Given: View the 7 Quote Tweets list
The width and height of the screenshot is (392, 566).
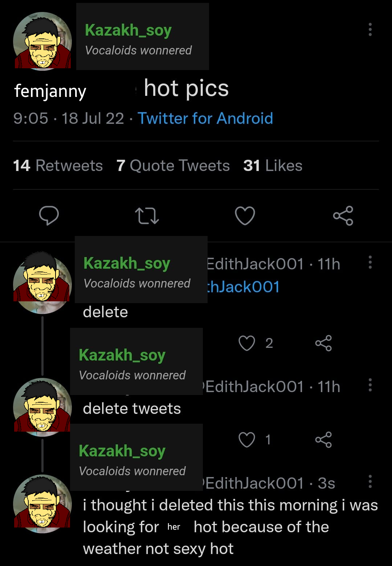Looking at the screenshot, I should click(173, 166).
